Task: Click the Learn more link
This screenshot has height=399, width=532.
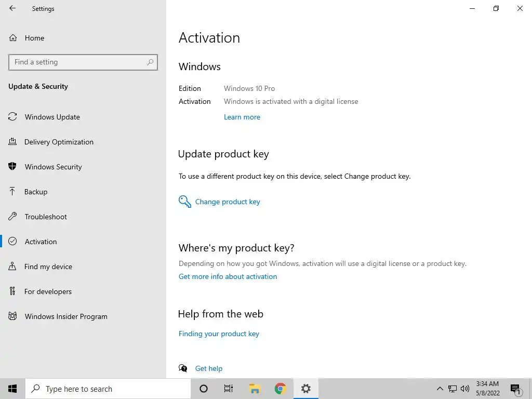Action: click(242, 117)
